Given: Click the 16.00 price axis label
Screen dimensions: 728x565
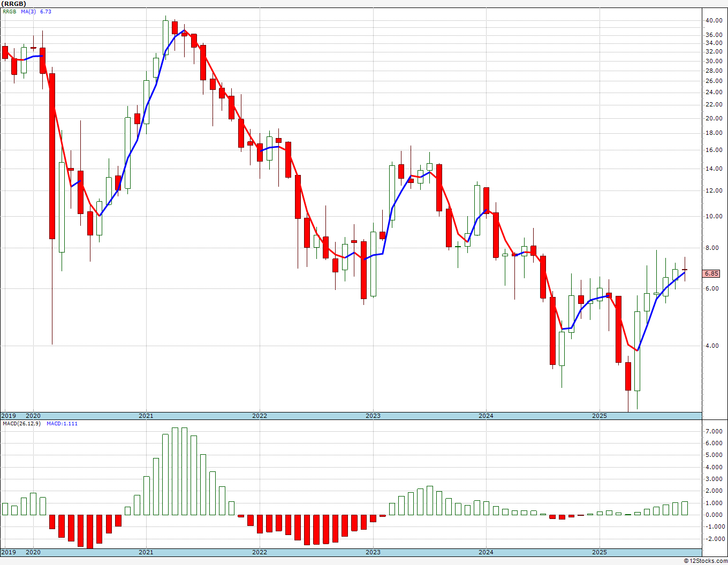Looking at the screenshot, I should pyautogui.click(x=714, y=150).
